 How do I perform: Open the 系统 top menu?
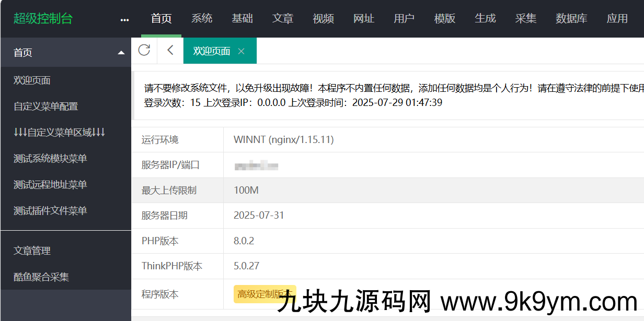click(202, 18)
